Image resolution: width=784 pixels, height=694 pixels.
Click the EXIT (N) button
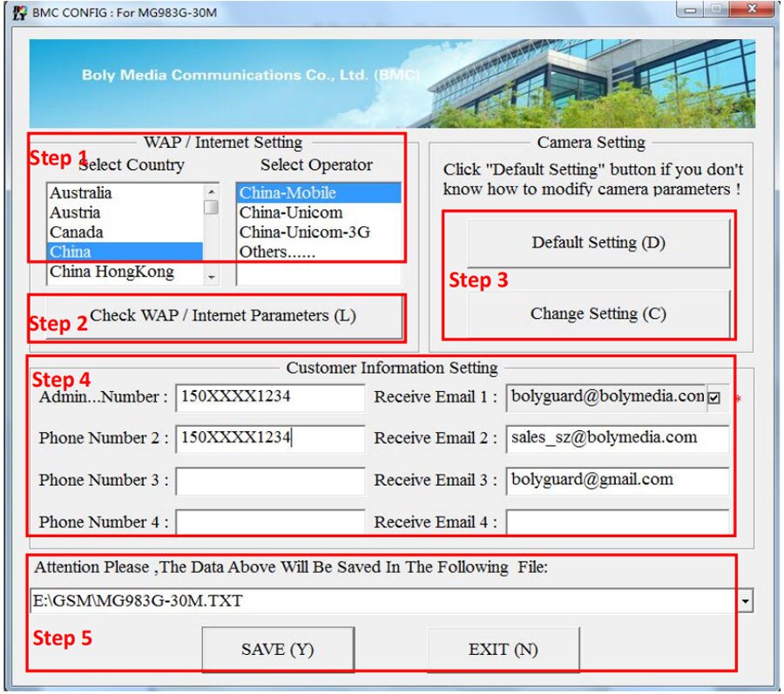point(503,650)
